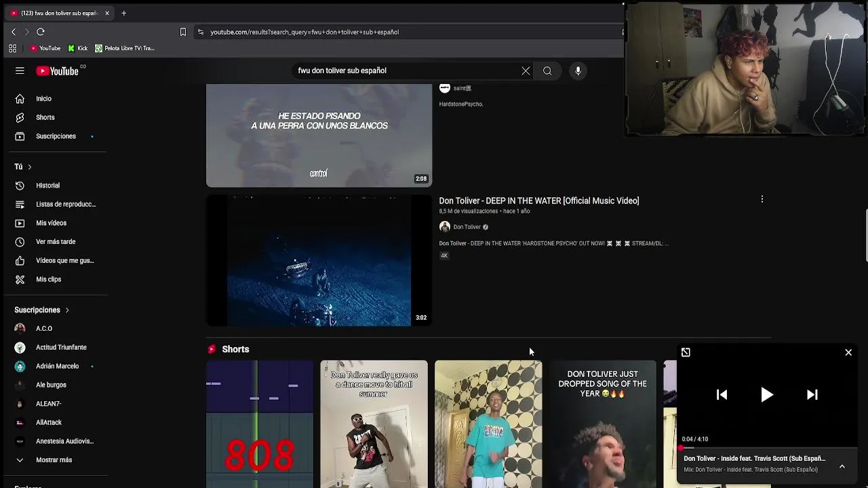Screen dimensions: 868x488
Task: Open the saint channel name link
Action: click(462, 88)
